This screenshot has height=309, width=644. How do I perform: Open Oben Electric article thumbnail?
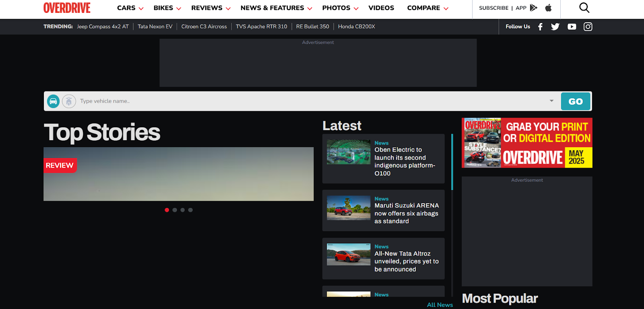point(349,152)
